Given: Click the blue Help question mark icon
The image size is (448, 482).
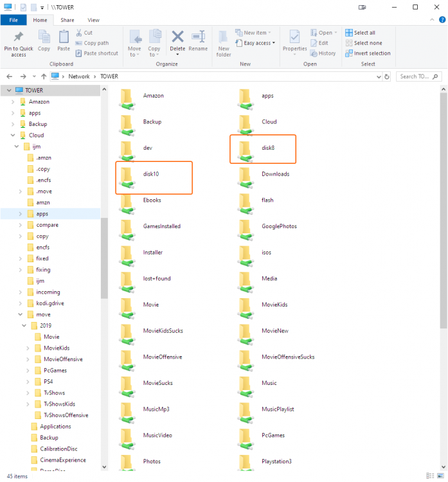Looking at the screenshot, I should pos(442,20).
